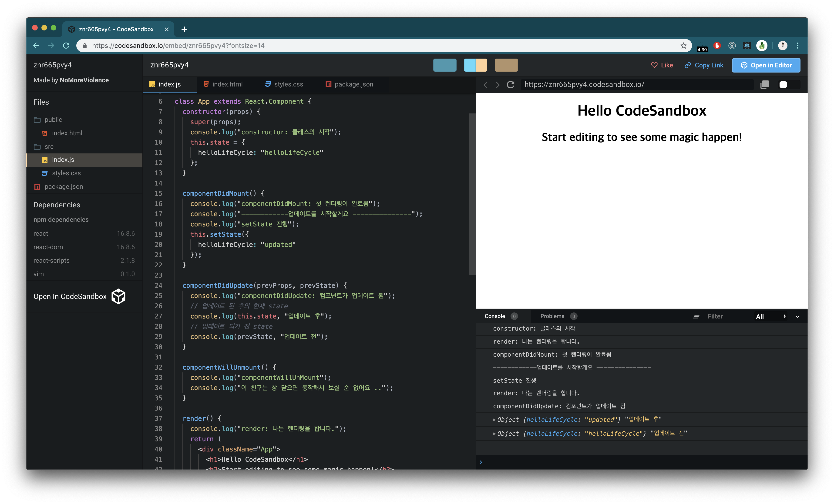
Task: Expand the updated helloLifeCycle Object log
Action: [x=494, y=420]
